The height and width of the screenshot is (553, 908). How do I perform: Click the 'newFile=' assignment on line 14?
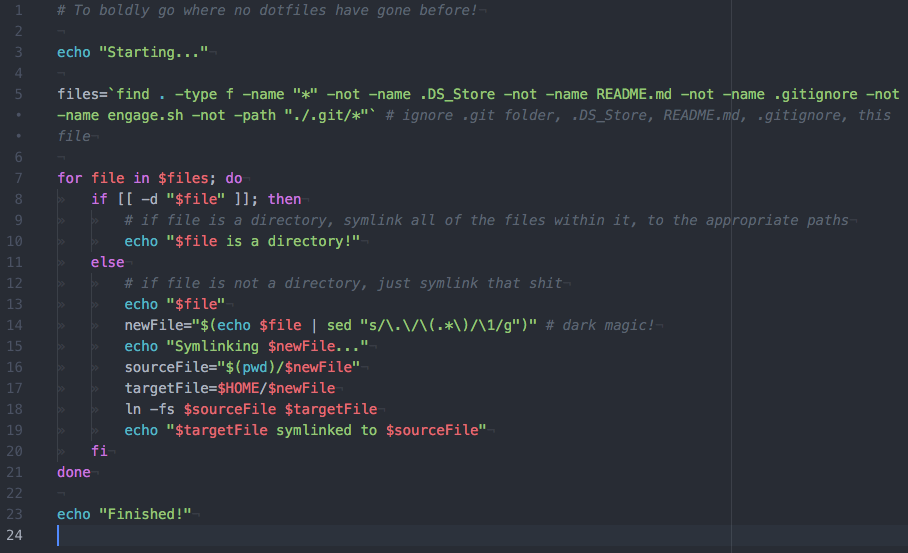click(x=158, y=325)
